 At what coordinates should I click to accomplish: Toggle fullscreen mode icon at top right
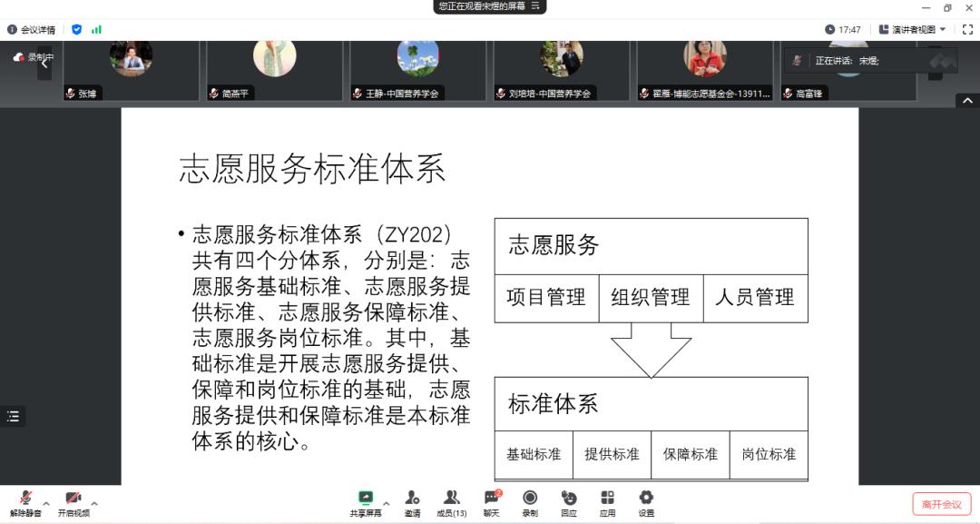click(967, 30)
